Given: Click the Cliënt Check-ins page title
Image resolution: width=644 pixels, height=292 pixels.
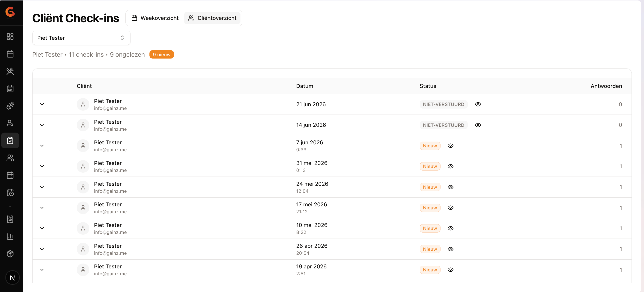Looking at the screenshot, I should tap(76, 18).
